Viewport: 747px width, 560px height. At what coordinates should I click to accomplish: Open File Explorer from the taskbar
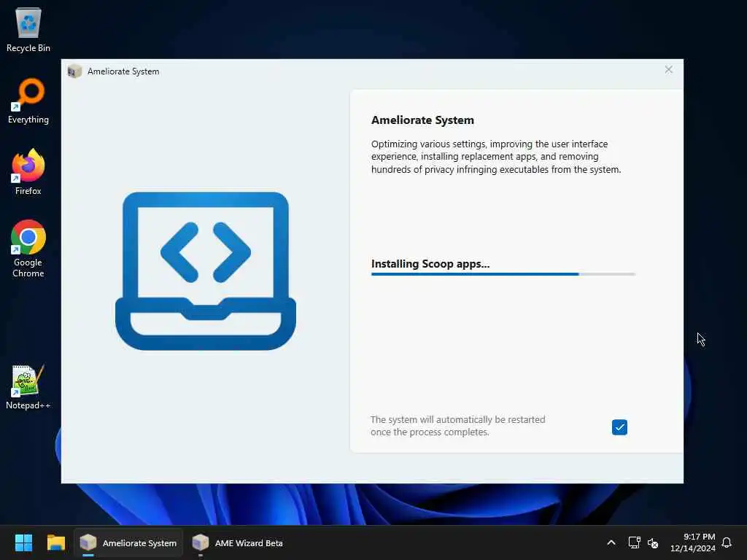(55, 542)
